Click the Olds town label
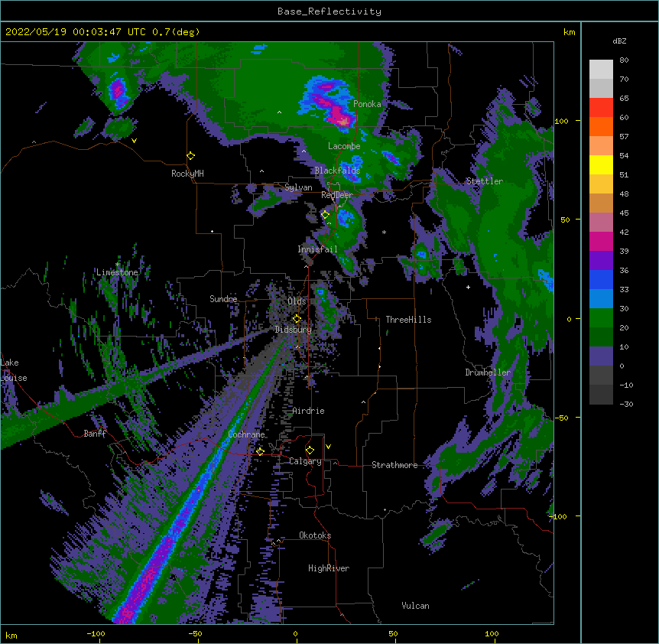Image resolution: width=659 pixels, height=644 pixels. [x=297, y=301]
